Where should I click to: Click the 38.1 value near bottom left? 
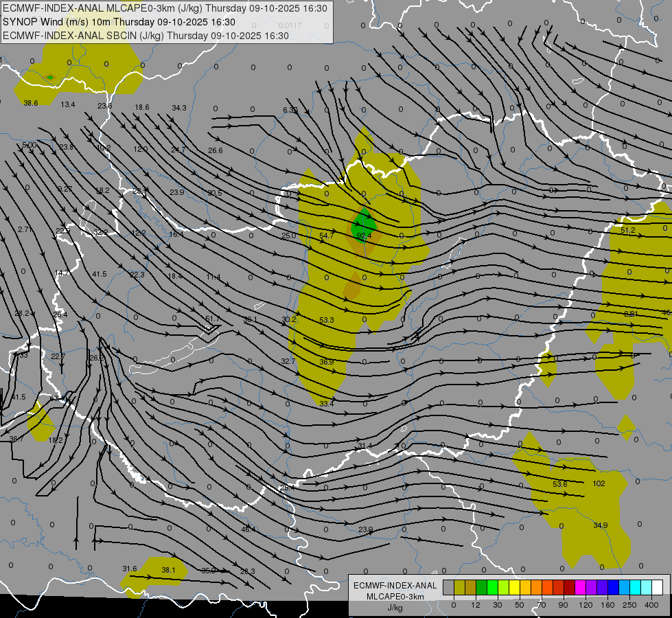pyautogui.click(x=168, y=570)
